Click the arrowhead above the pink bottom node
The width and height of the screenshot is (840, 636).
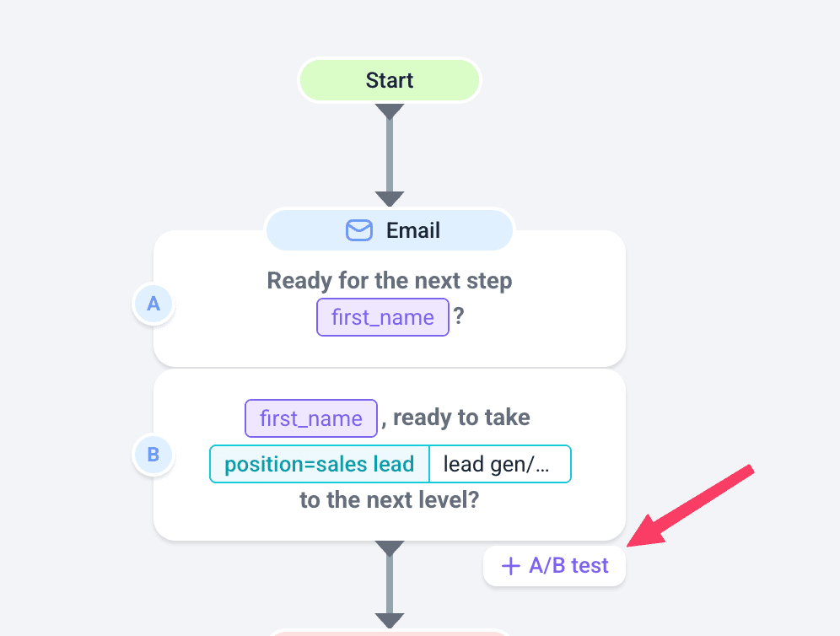390,621
